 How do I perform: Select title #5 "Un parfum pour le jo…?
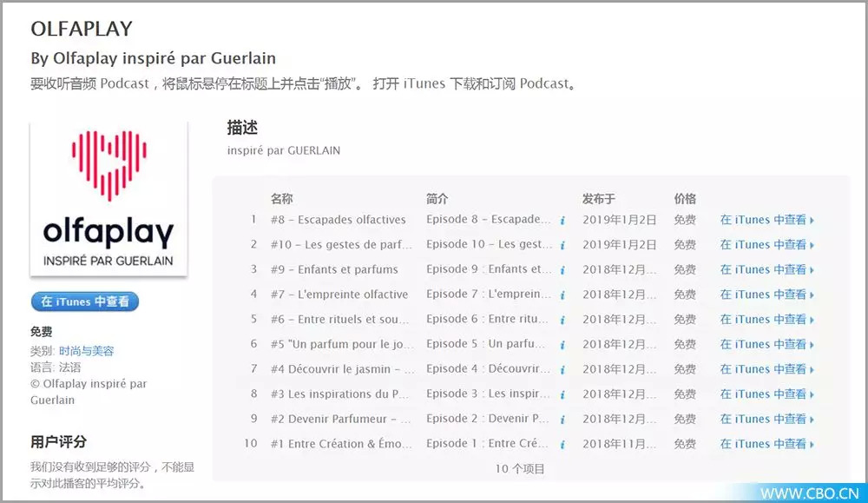coord(342,345)
